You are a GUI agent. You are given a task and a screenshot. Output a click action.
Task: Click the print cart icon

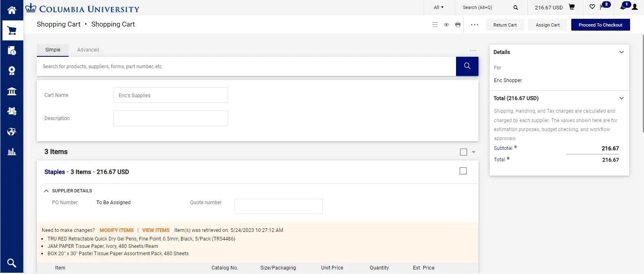[458, 25]
